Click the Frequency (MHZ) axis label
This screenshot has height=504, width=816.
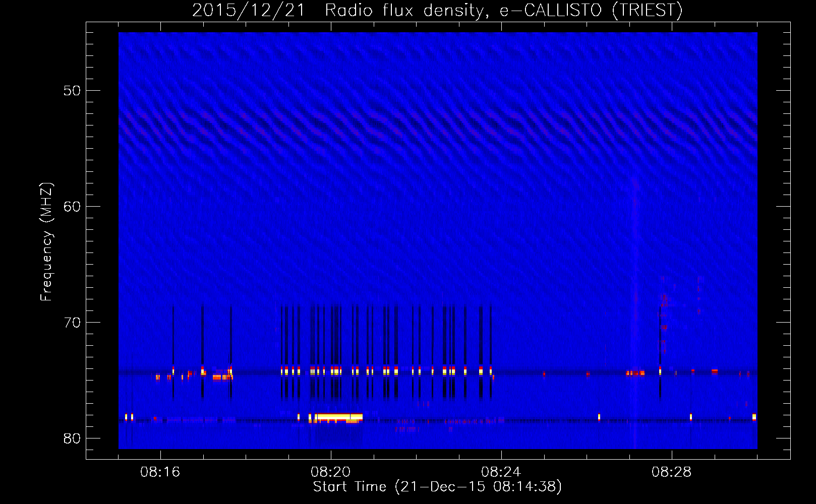[46, 242]
